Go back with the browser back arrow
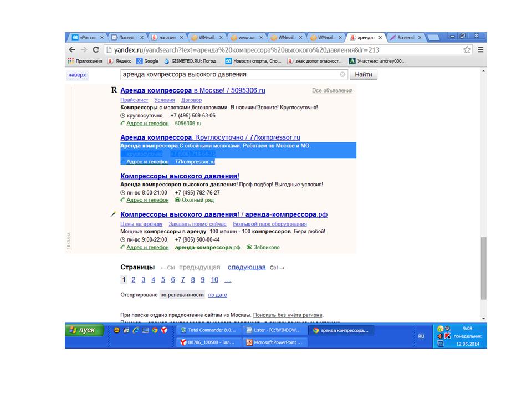Screen dimensions: 532x399 [x=72, y=50]
